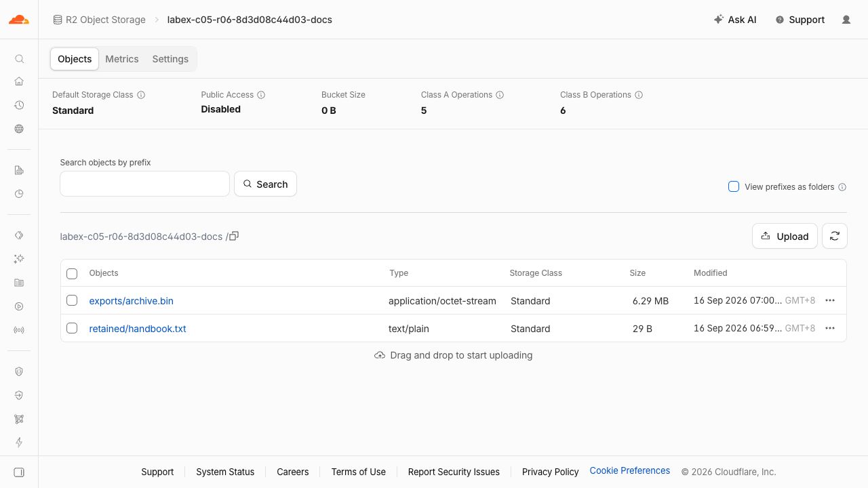
Task: Open the exports/archive.bin object
Action: [x=132, y=301]
